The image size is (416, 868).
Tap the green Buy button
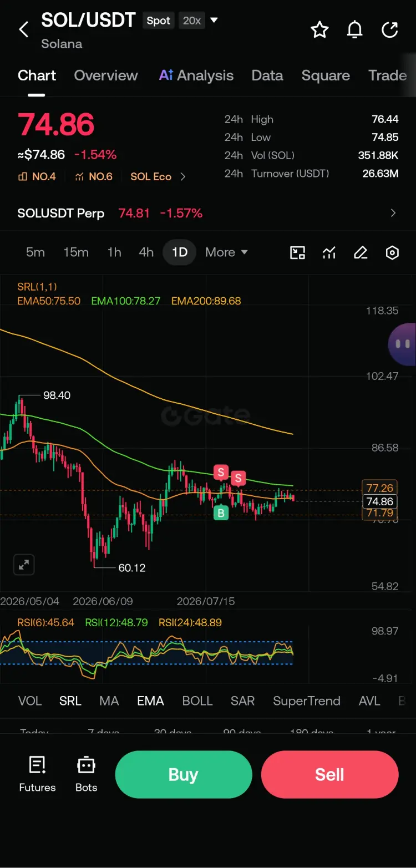click(184, 774)
